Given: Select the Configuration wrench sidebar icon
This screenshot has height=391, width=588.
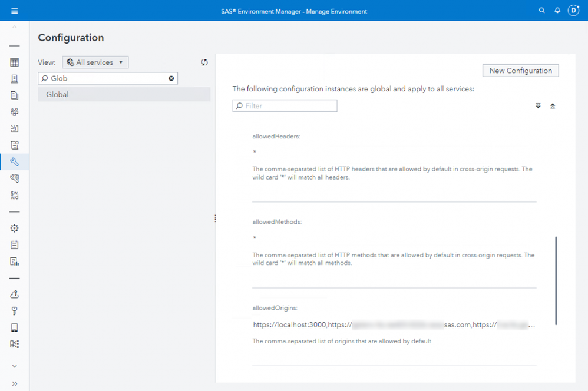Looking at the screenshot, I should 15,161.
